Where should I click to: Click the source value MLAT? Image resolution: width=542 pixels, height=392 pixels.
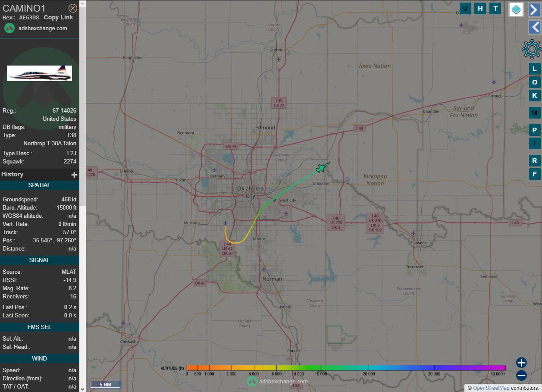coord(69,272)
